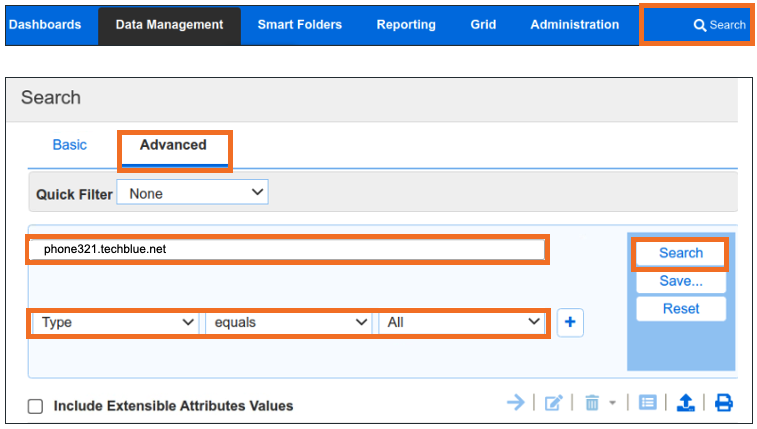
Task: Click the list view icon in toolbar
Action: pyautogui.click(x=647, y=402)
